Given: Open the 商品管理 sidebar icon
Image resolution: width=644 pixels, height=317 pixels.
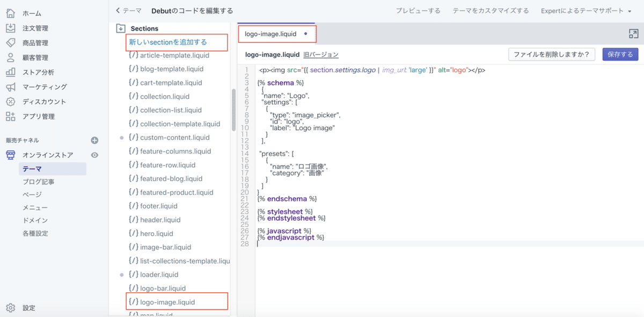Looking at the screenshot, I should (x=11, y=43).
